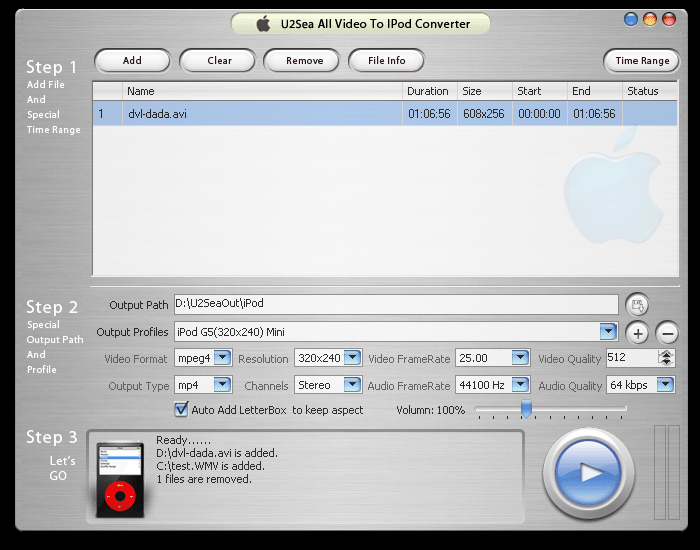700x550 pixels.
Task: Delete output profile with minus icon
Action: 667,333
